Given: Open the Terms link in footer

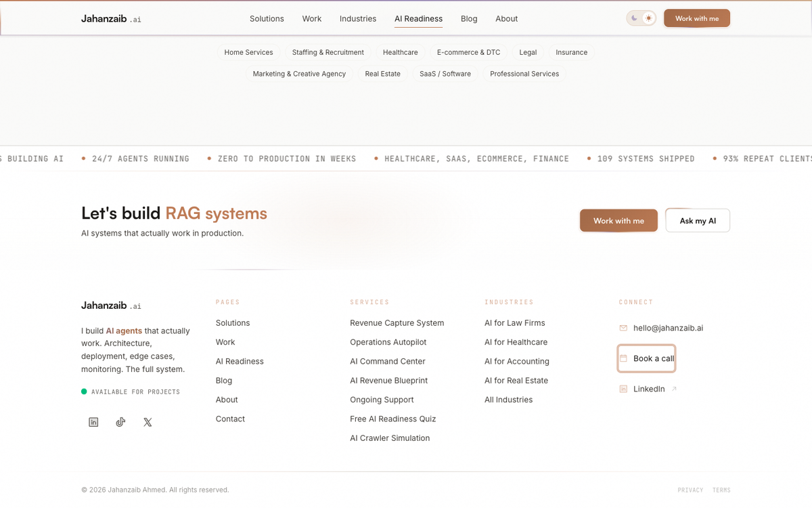Looking at the screenshot, I should (x=721, y=490).
